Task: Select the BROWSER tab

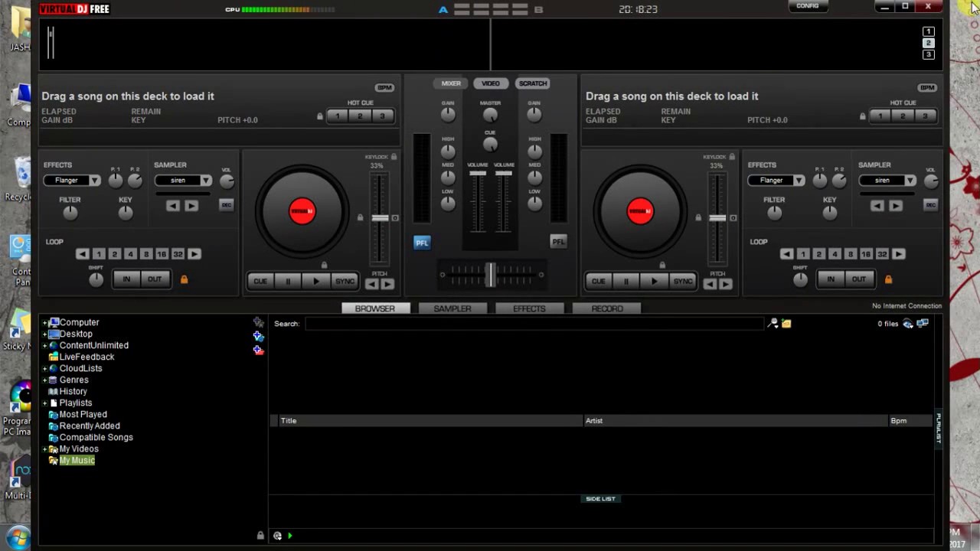Action: (x=375, y=308)
